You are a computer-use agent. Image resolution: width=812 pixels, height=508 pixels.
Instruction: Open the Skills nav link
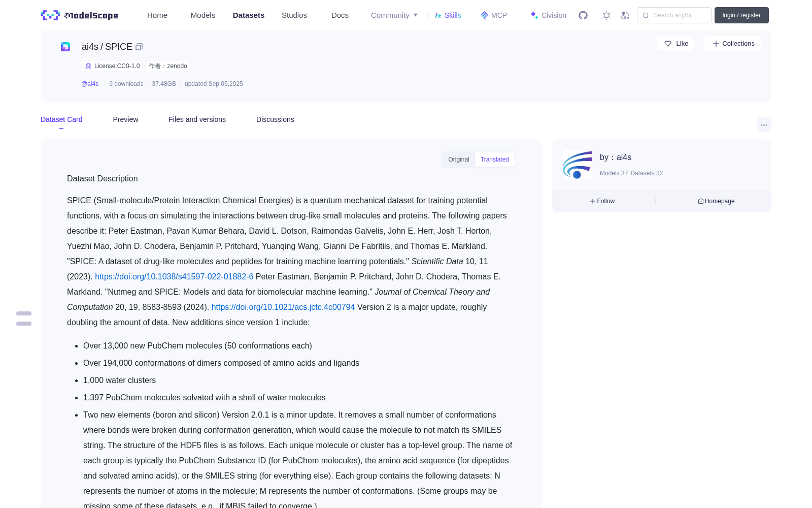coord(448,15)
